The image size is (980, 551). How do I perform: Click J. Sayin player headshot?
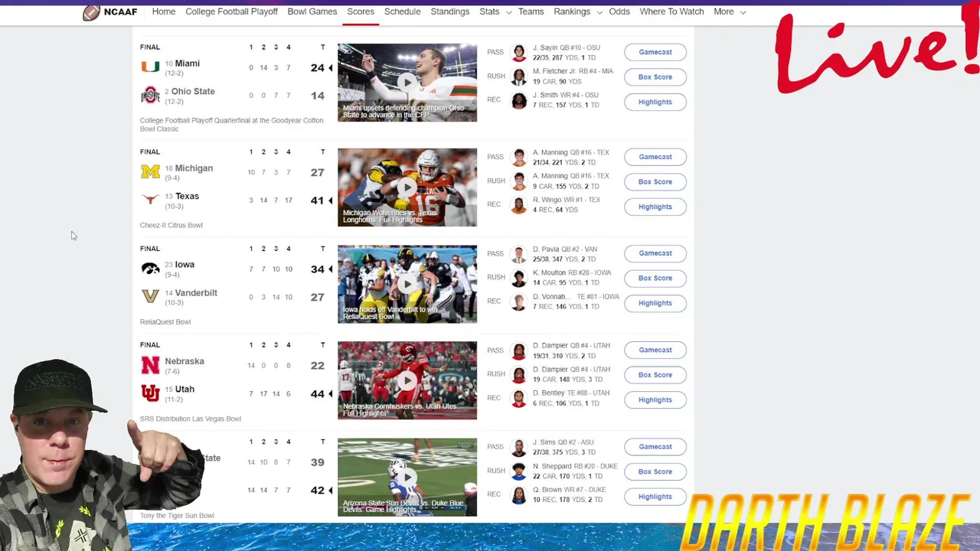click(x=519, y=53)
